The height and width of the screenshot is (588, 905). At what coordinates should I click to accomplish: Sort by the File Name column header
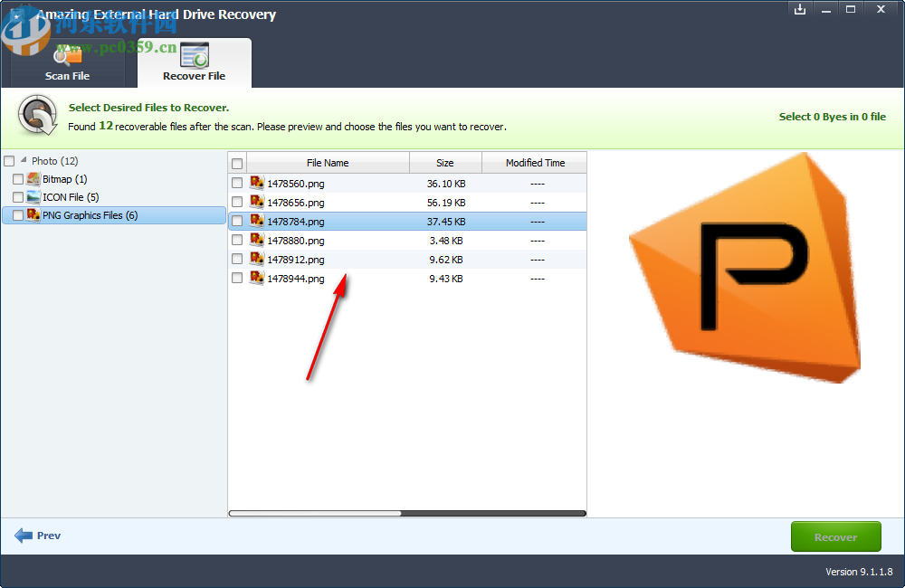pyautogui.click(x=328, y=163)
